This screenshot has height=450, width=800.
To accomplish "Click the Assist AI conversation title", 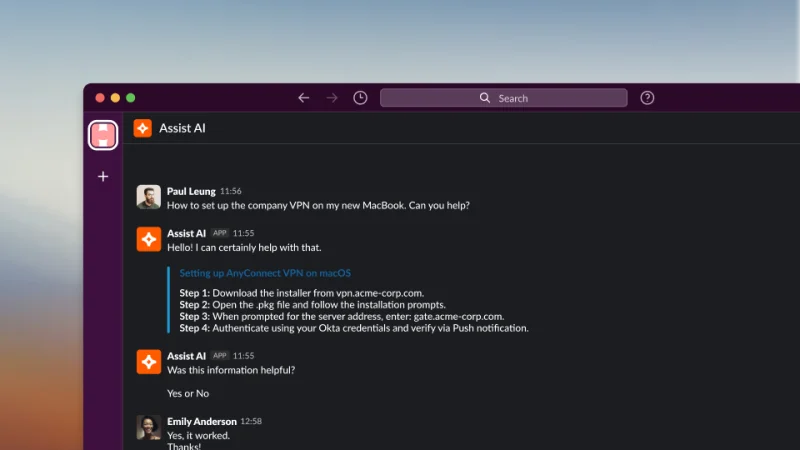I will [x=182, y=128].
